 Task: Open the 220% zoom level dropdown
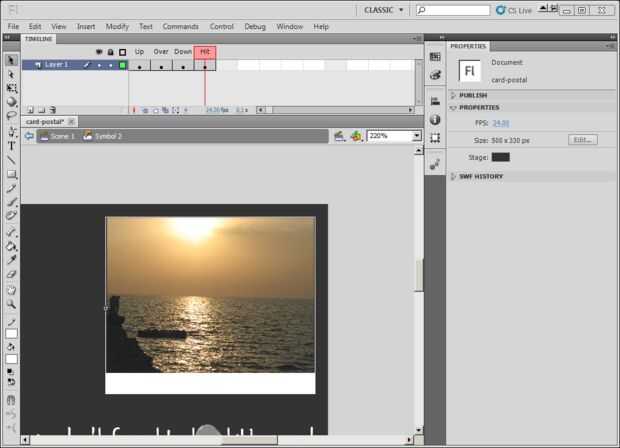[x=416, y=135]
